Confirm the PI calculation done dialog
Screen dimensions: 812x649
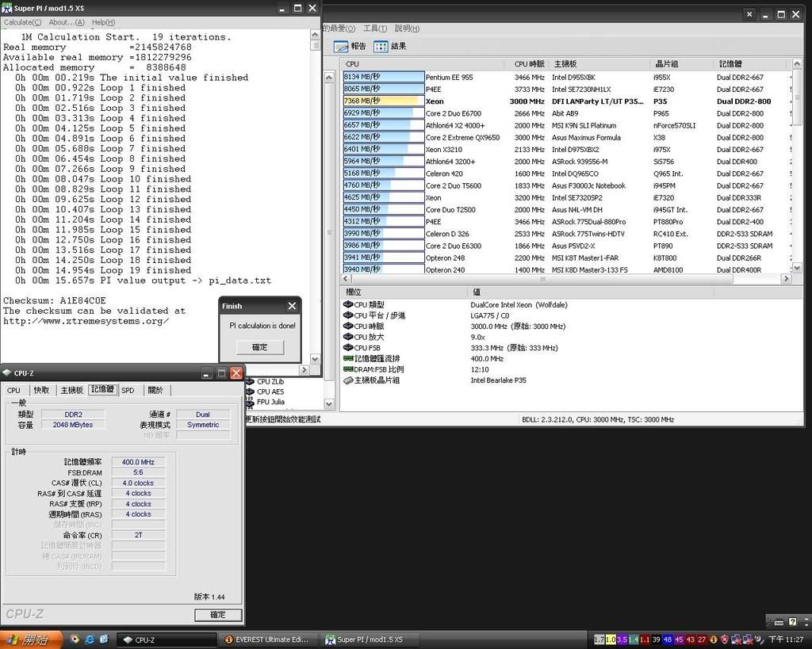click(260, 347)
